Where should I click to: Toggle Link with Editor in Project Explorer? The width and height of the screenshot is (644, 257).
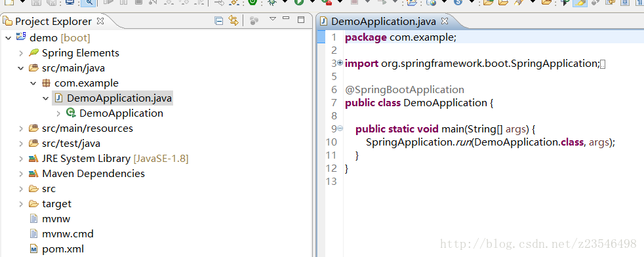pyautogui.click(x=233, y=20)
